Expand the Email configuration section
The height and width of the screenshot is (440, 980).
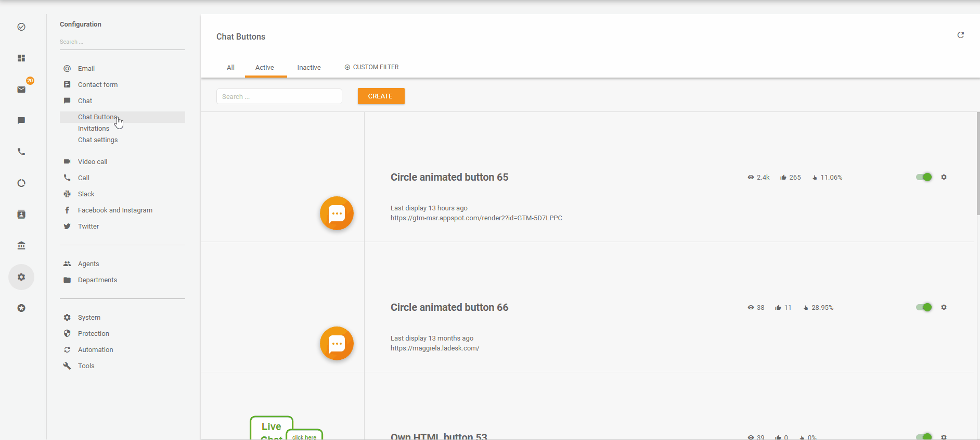86,69
